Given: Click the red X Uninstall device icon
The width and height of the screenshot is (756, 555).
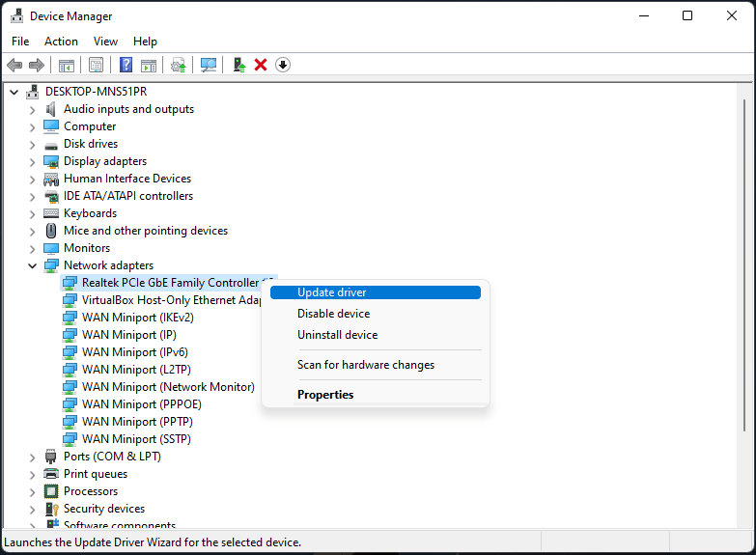Looking at the screenshot, I should coord(261,65).
